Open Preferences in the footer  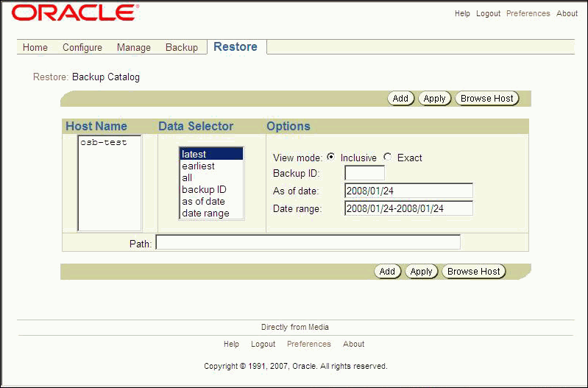coord(309,344)
